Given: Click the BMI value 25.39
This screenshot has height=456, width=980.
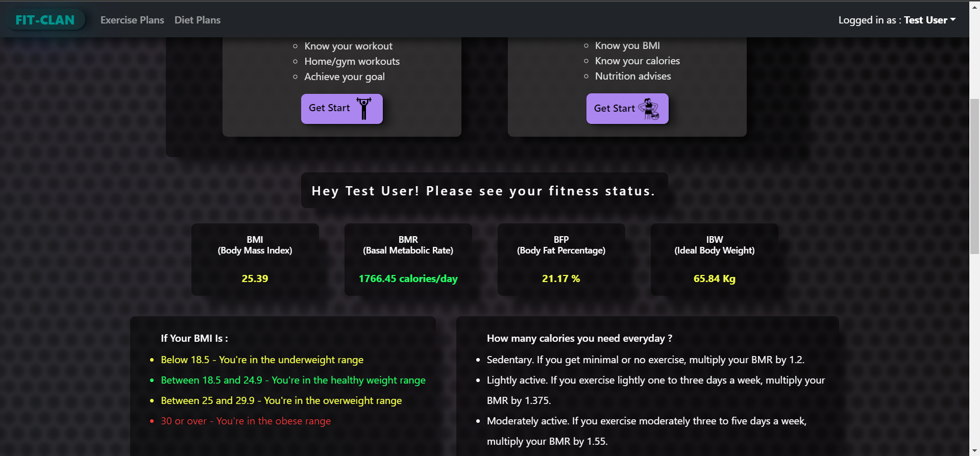Looking at the screenshot, I should click(255, 278).
